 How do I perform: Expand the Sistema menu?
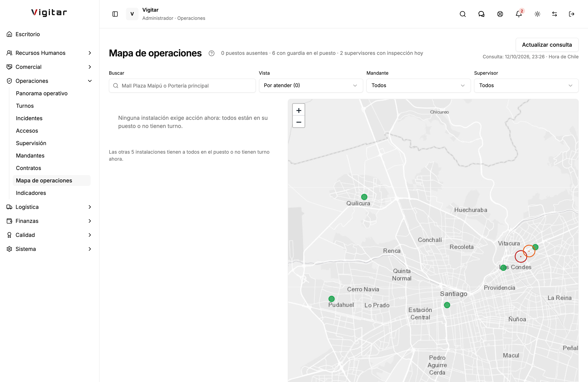click(49, 249)
